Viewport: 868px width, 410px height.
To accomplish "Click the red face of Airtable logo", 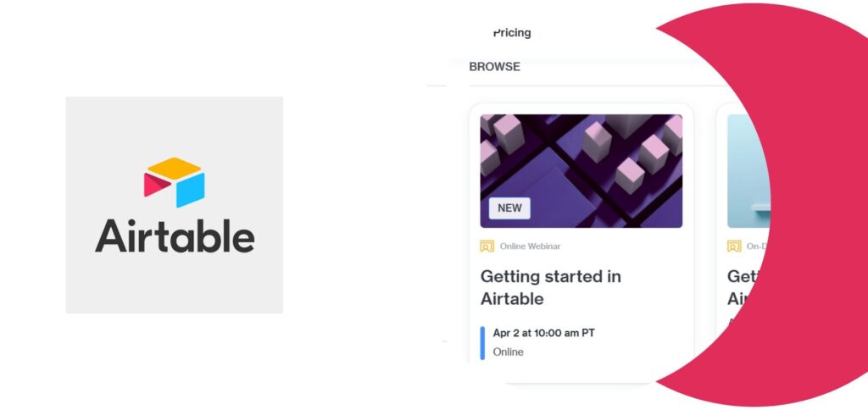I will coord(156,185).
